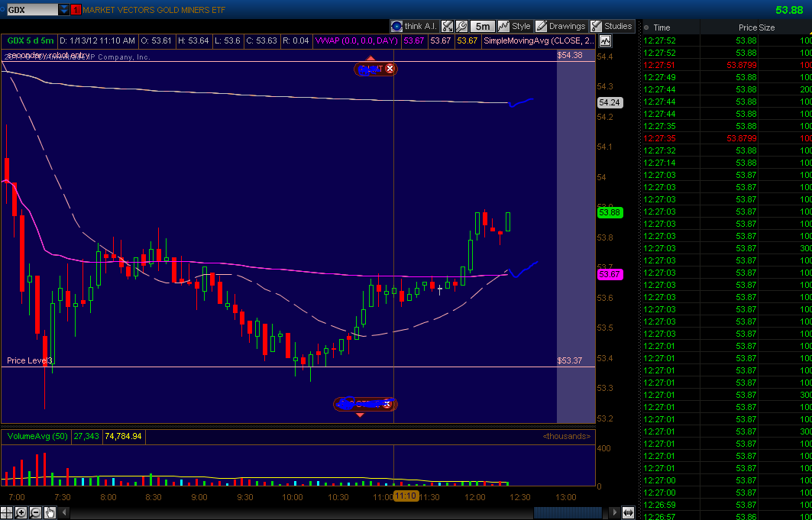
Task: Click the Time column header
Action: pos(662,28)
